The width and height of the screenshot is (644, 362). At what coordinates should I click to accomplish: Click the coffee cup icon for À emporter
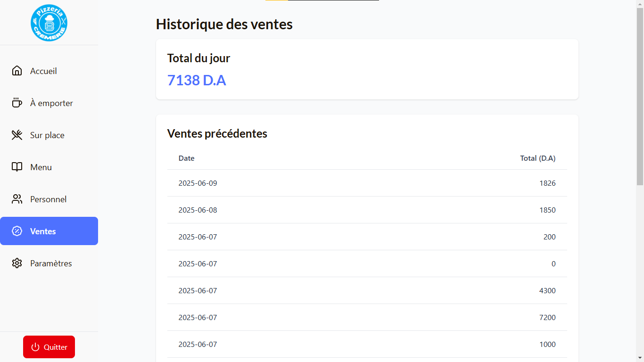point(17,103)
